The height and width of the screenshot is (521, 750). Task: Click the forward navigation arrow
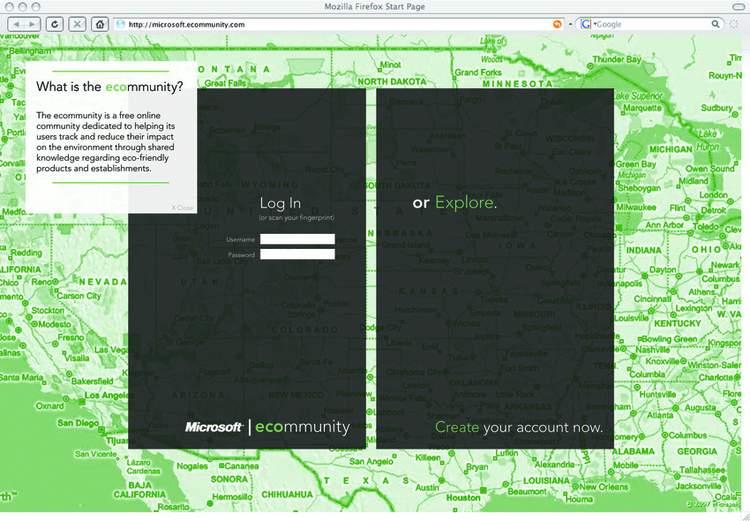coord(32,24)
